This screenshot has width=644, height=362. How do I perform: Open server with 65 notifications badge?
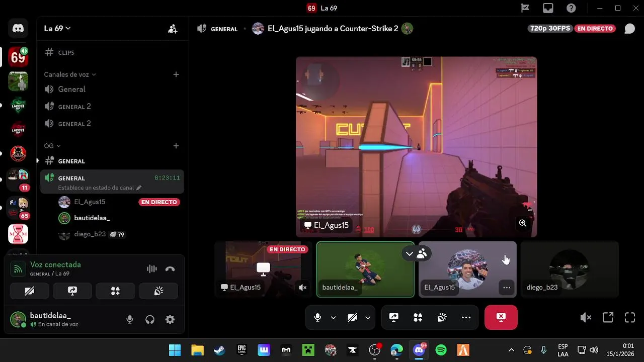coord(18,207)
